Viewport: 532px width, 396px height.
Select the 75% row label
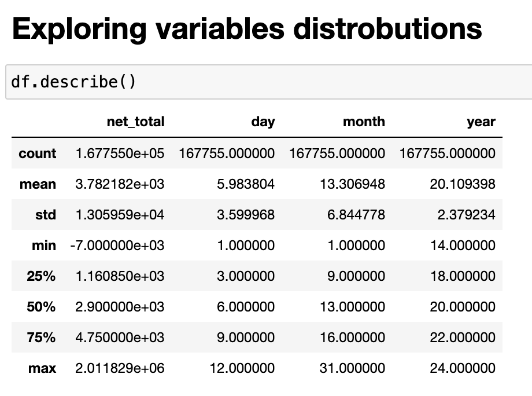coord(41,338)
